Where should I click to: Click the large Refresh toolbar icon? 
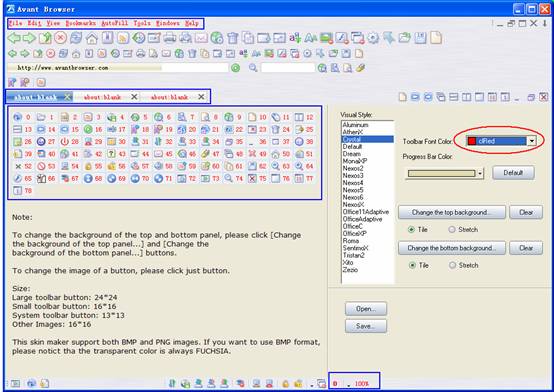[x=76, y=37]
